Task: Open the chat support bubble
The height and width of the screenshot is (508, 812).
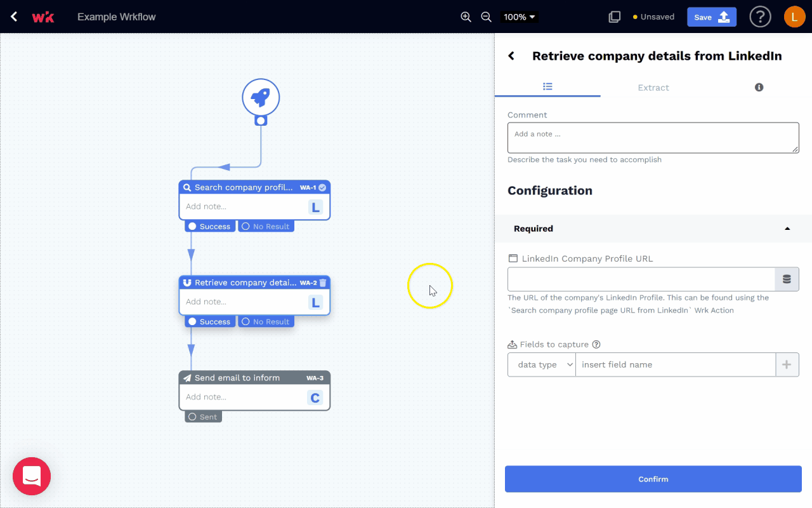Action: click(32, 476)
